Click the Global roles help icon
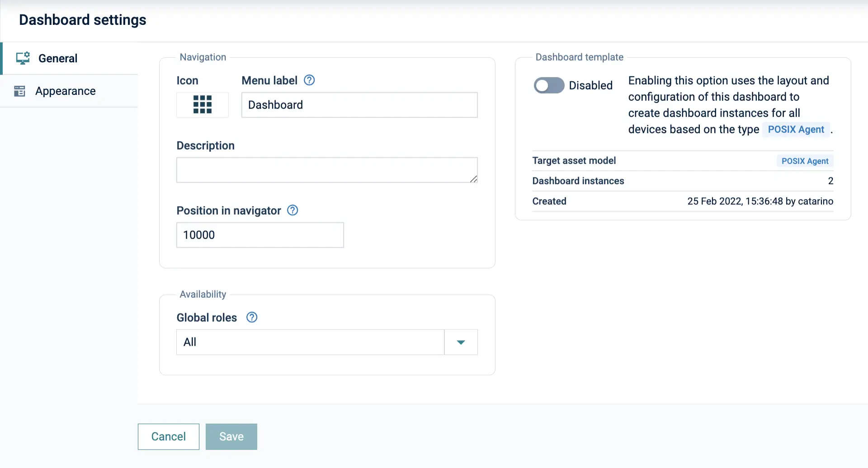Image resolution: width=868 pixels, height=468 pixels. click(252, 318)
